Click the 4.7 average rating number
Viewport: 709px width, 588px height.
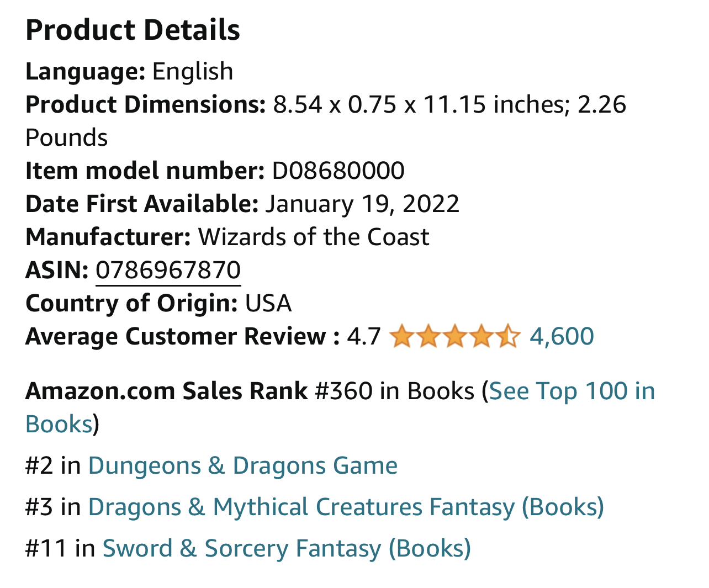[x=364, y=337]
